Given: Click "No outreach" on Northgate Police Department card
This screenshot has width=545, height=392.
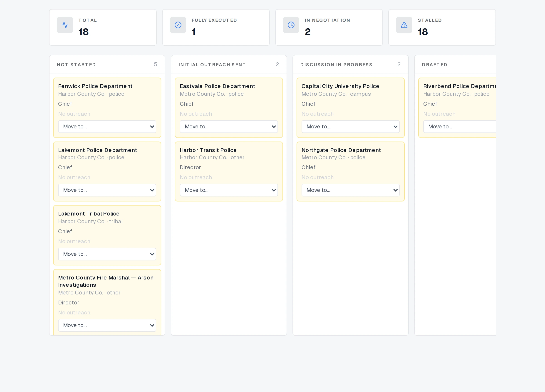Looking at the screenshot, I should coord(317,177).
